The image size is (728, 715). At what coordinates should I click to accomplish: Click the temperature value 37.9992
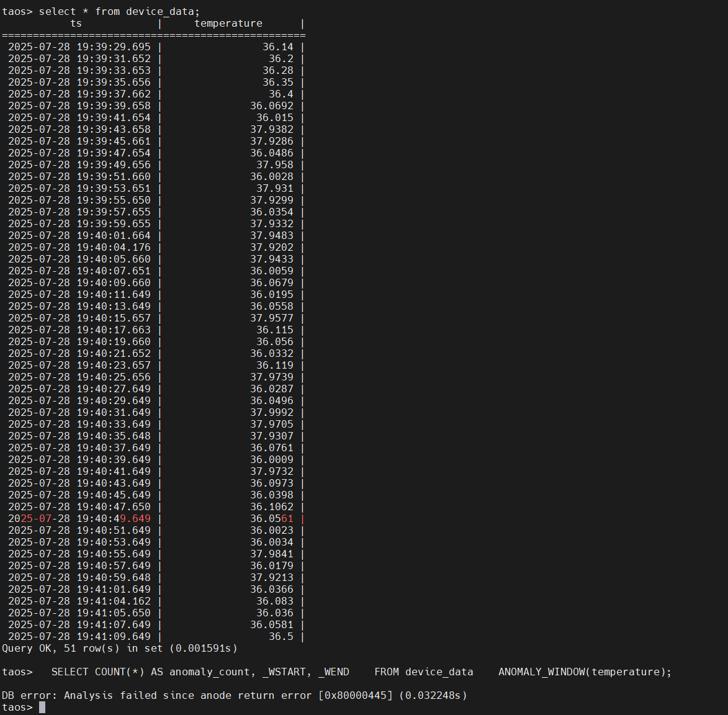pyautogui.click(x=272, y=413)
